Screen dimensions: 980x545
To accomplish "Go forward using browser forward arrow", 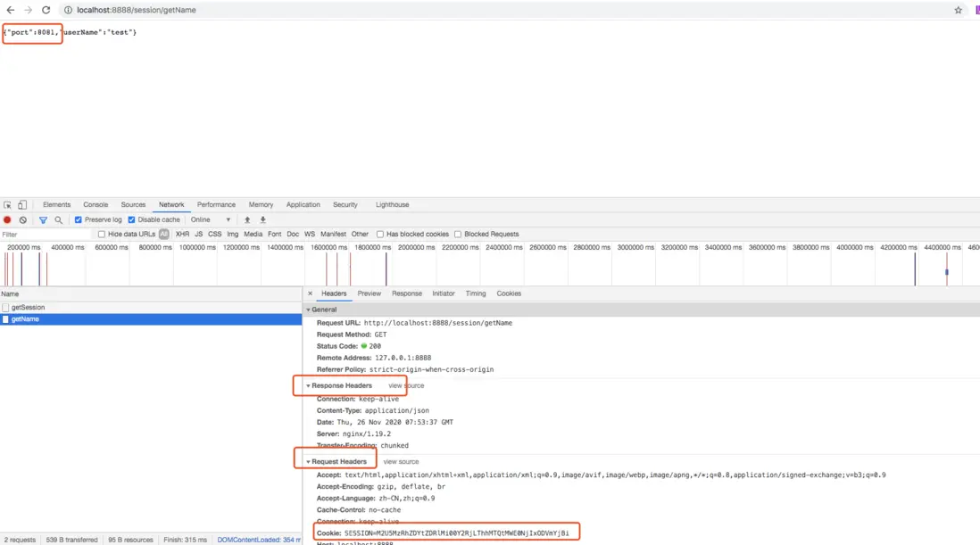I will point(29,10).
